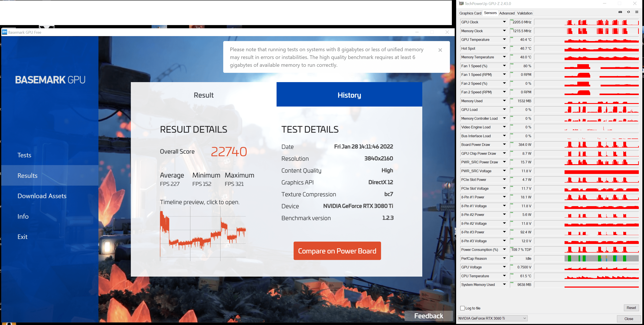
Task: Open the Fan 1 Speed (%) dropdown
Action: (x=504, y=66)
